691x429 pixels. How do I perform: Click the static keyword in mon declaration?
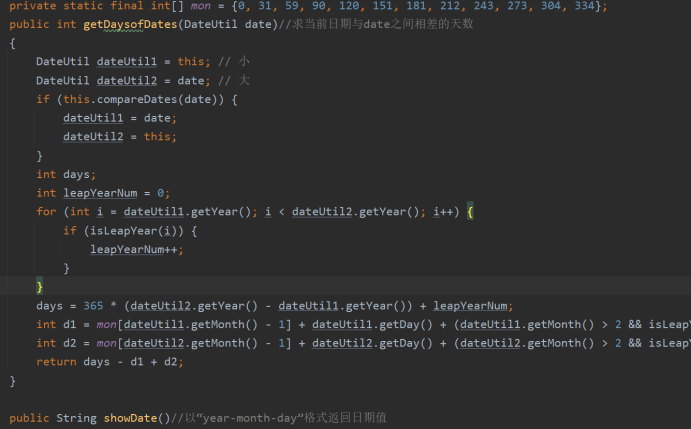(x=83, y=6)
